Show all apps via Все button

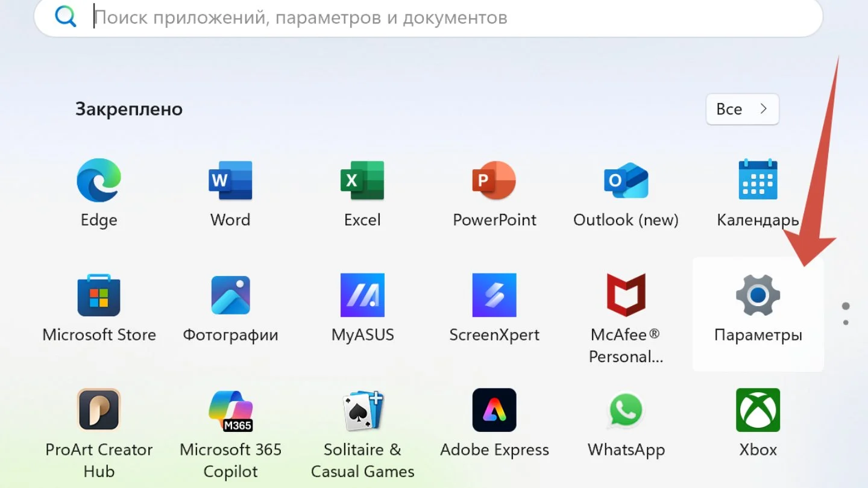point(743,109)
